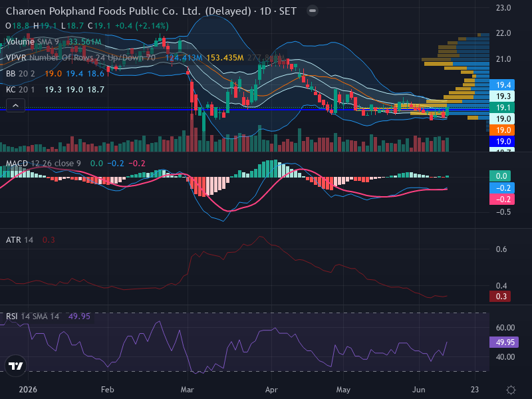This screenshot has width=532, height=399.
Task: Click the orange 19.0 price label
Action: coord(502,130)
